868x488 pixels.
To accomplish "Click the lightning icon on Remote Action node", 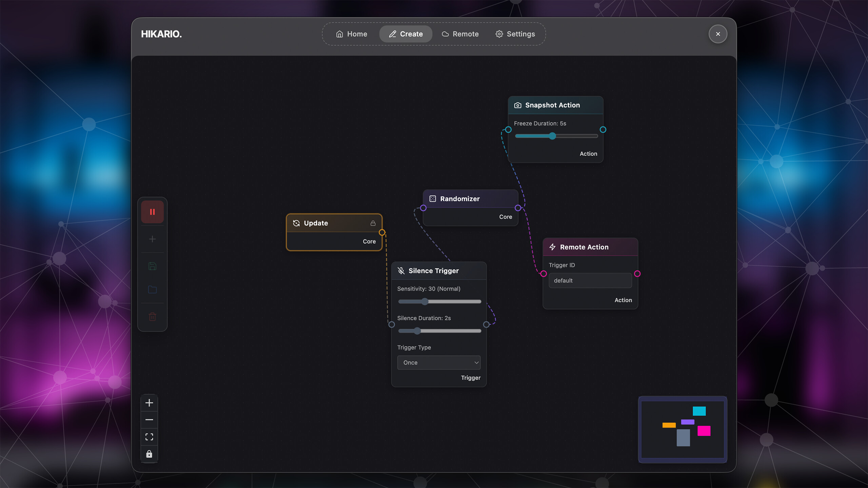I will 553,247.
